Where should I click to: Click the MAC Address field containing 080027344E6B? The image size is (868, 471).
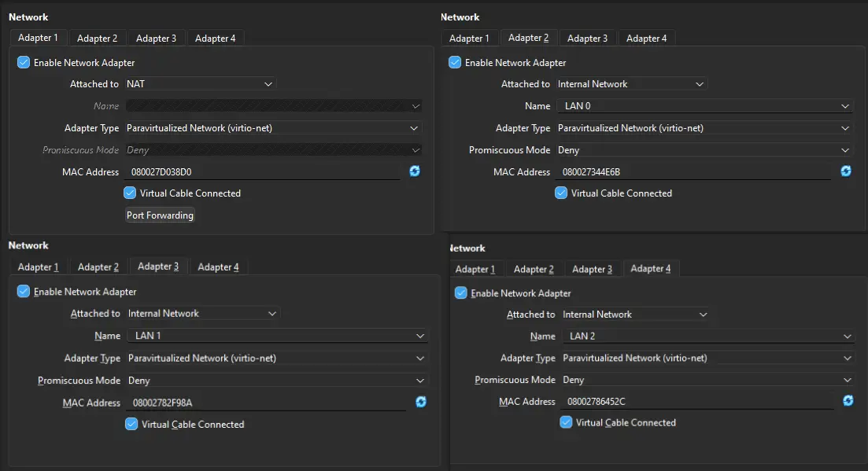pos(694,171)
